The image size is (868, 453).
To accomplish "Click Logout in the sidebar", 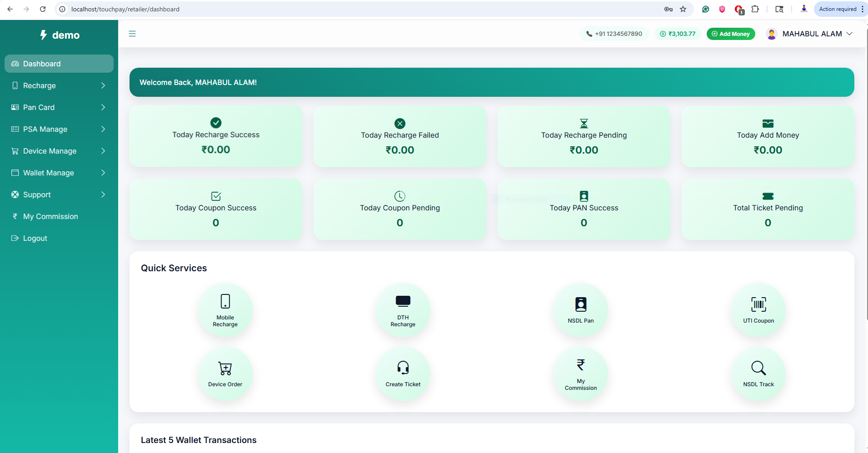I will tap(35, 238).
